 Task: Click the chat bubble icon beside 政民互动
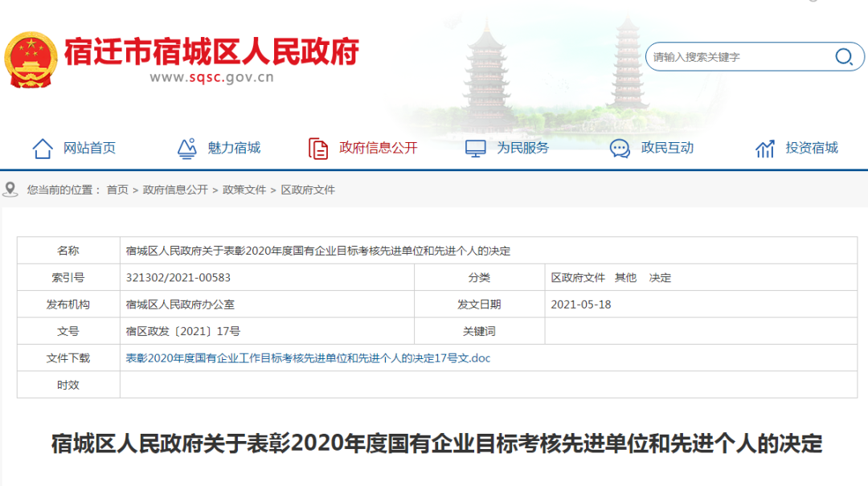click(x=620, y=149)
